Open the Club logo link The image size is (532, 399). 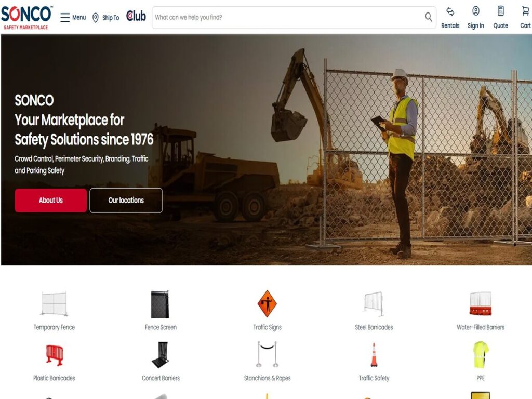[136, 16]
